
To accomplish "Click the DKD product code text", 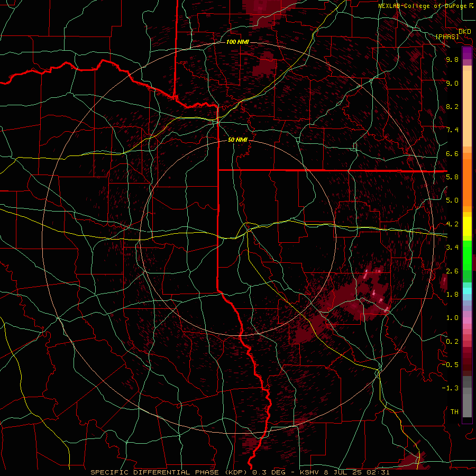I will pos(465,32).
